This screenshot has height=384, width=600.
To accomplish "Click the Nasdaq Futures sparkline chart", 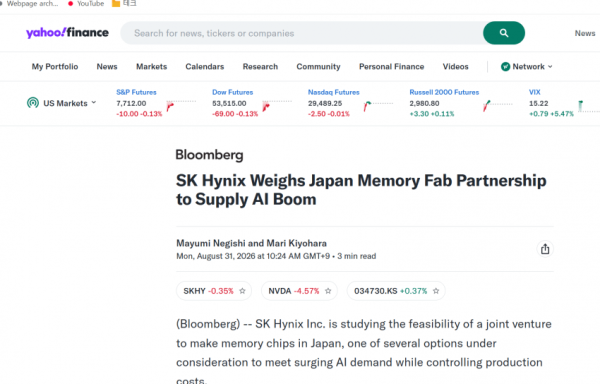I will [x=378, y=106].
